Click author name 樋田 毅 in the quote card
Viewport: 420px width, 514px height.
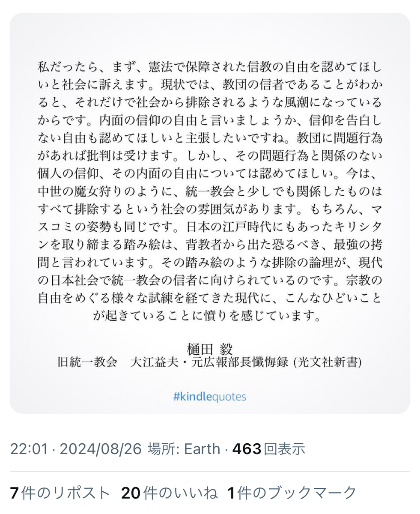pyautogui.click(x=210, y=347)
